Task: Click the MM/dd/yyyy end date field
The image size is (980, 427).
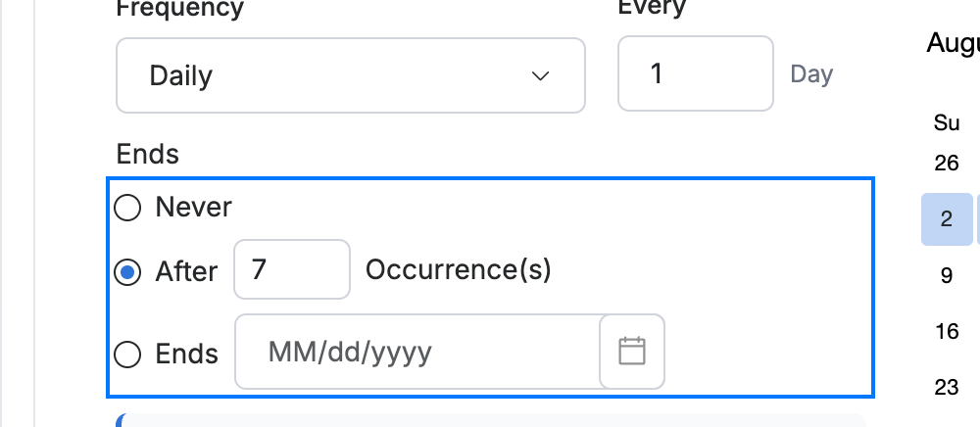Action: click(x=417, y=352)
